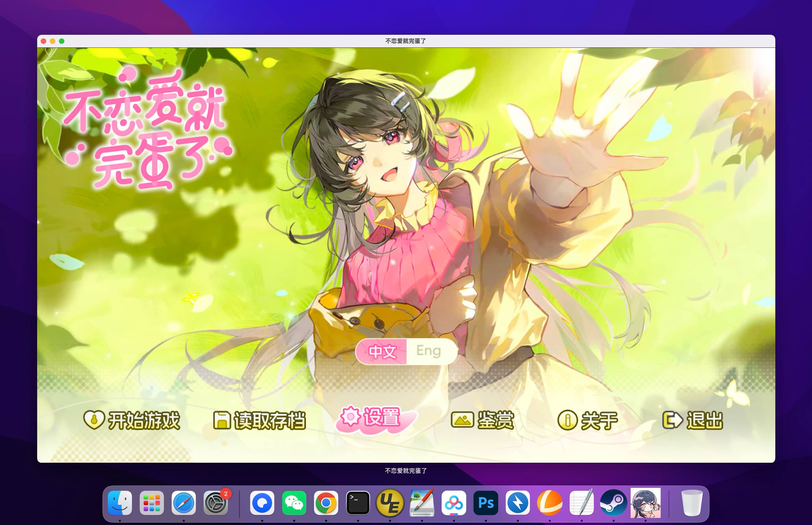Launch Safari from the dock
Image resolution: width=812 pixels, height=525 pixels.
pos(184,503)
